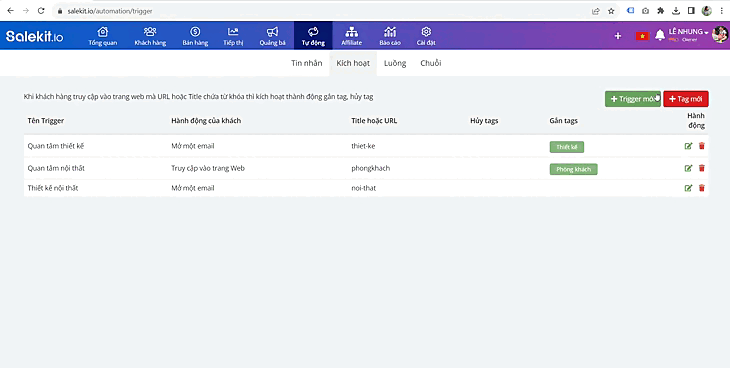Click the Vietnam flag language icon
The height and width of the screenshot is (368, 730).
click(642, 36)
